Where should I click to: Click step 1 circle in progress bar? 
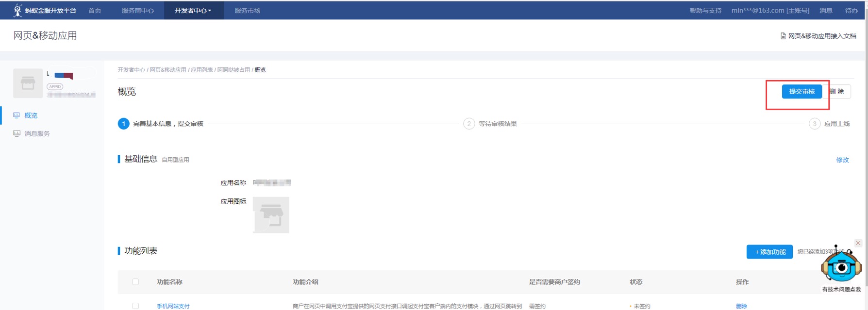pyautogui.click(x=123, y=124)
